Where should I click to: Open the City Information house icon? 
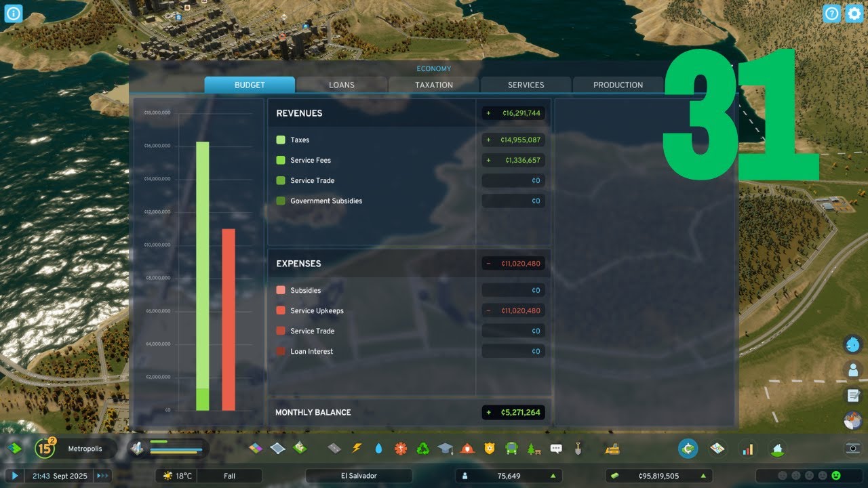(x=777, y=449)
